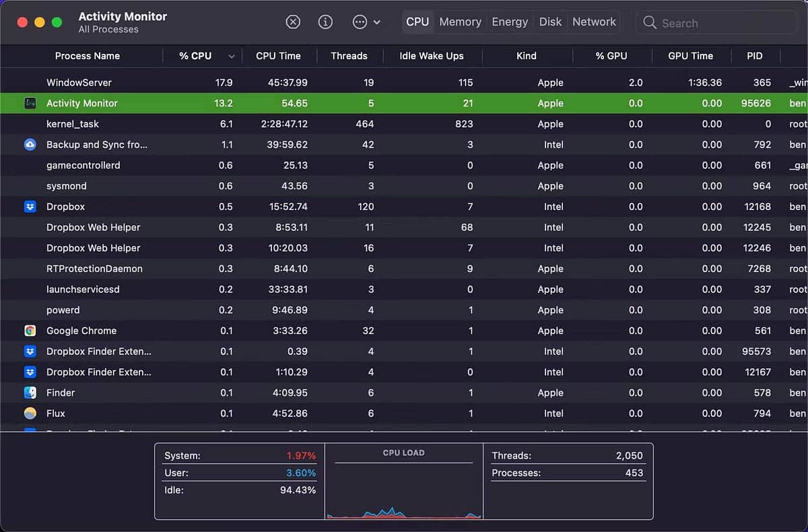Sort by Idle Wake Ups column header
This screenshot has width=808, height=532.
(431, 56)
